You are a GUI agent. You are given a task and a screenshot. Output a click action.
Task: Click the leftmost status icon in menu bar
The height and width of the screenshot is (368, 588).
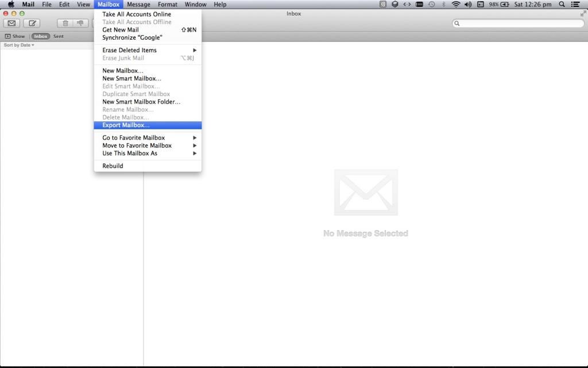(x=383, y=5)
